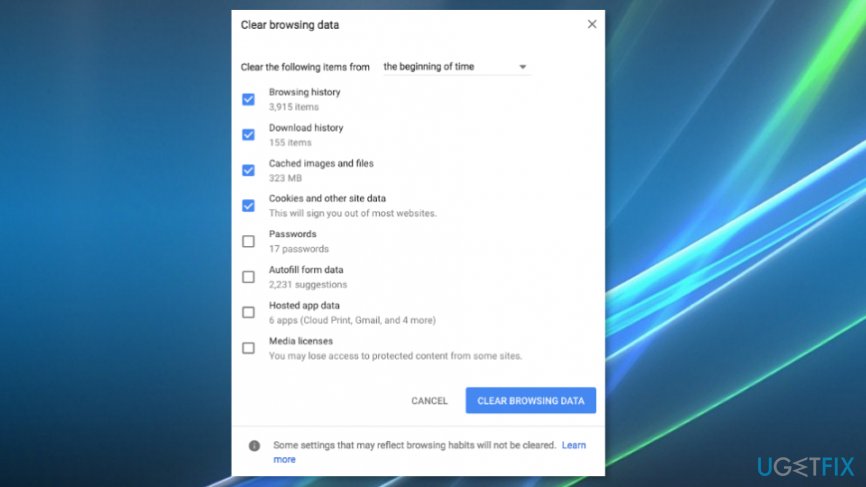This screenshot has width=866, height=487.
Task: Untick Cookies and other site data
Action: tap(248, 206)
